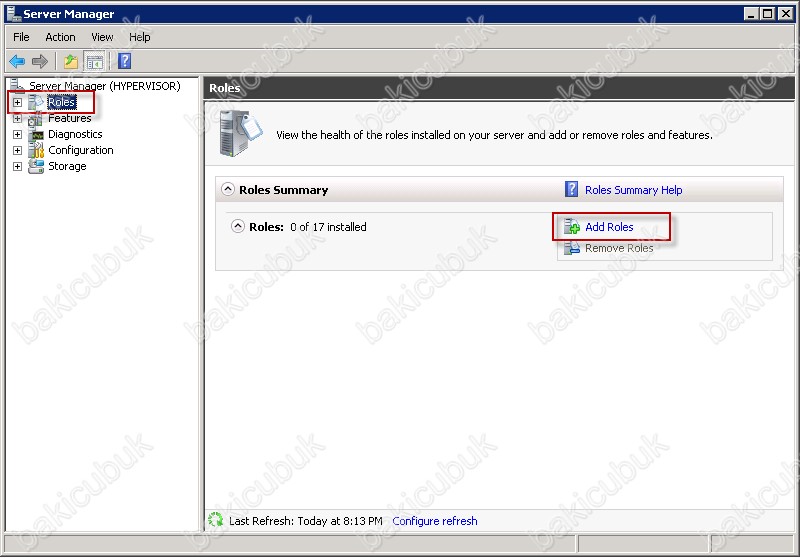This screenshot has width=800, height=558.
Task: Expand the Roles tree node
Action: point(17,102)
